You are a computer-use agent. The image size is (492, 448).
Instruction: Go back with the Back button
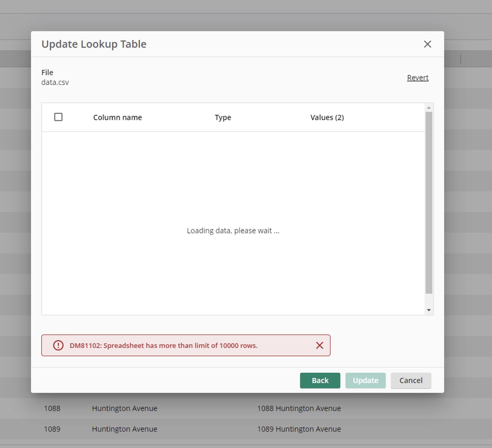[320, 381]
